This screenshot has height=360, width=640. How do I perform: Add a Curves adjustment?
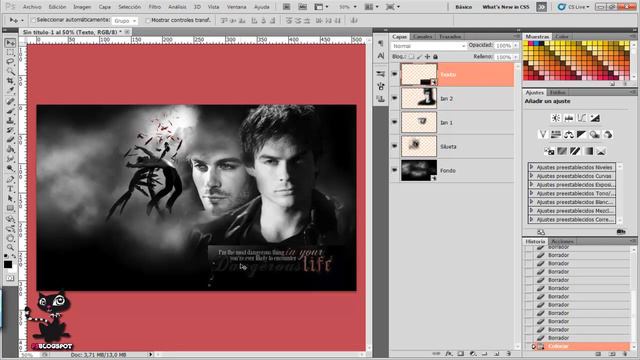pyautogui.click(x=582, y=118)
